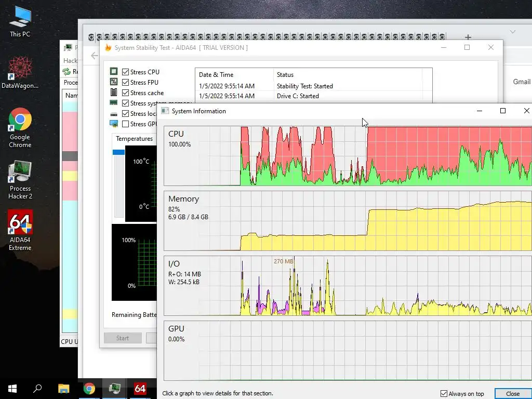
Task: Click the Stress local disks drive icon
Action: pyautogui.click(x=114, y=114)
